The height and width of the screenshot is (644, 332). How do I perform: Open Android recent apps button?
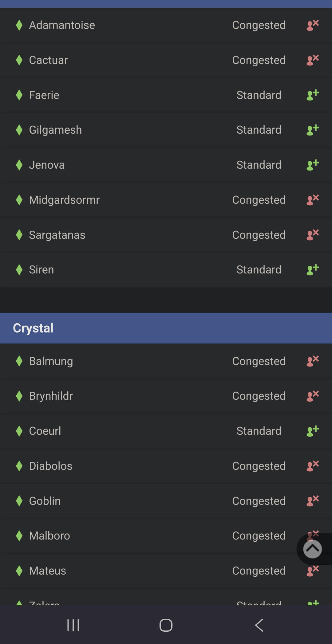73,625
